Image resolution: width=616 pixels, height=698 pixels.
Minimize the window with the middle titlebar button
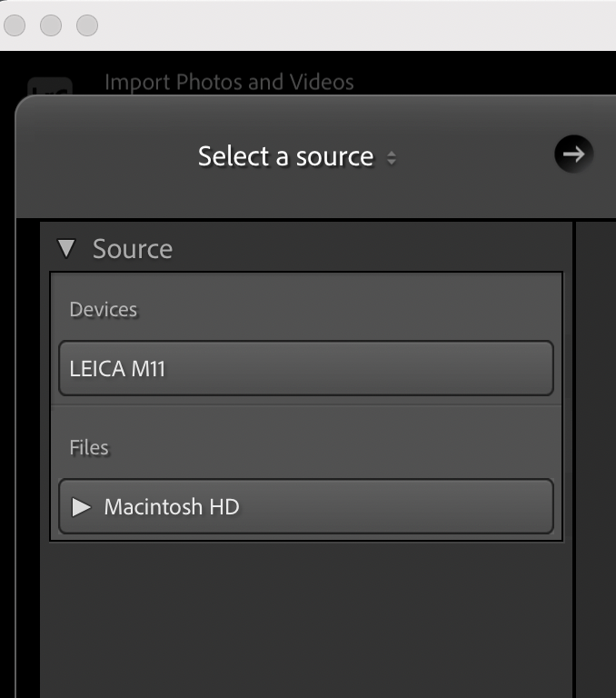pos(51,25)
